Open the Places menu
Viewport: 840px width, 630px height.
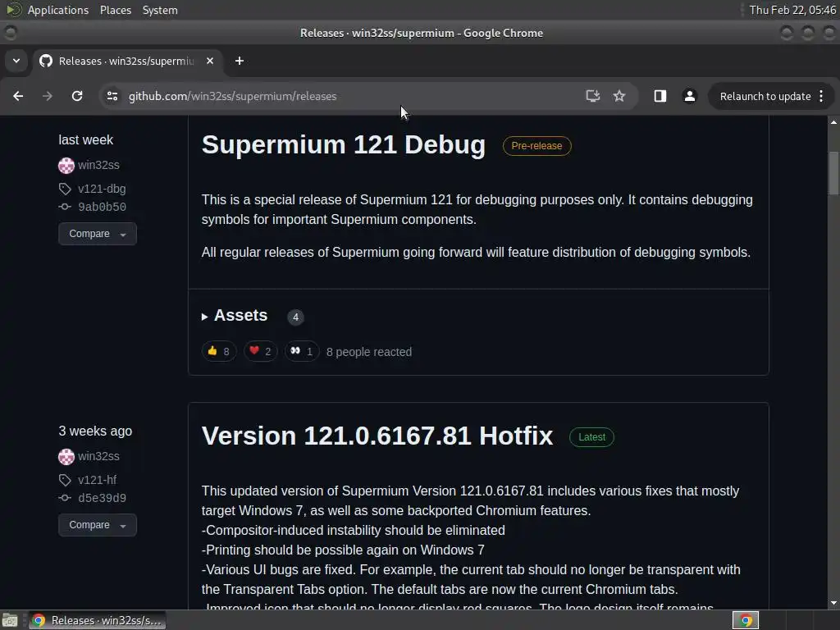point(116,10)
